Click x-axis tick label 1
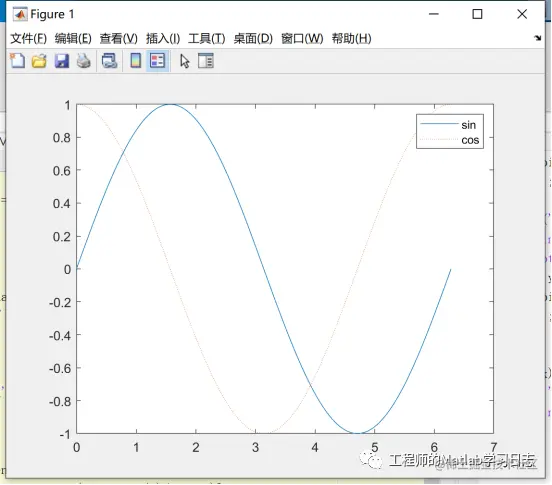Viewport: 552px width, 485px height. 136,447
